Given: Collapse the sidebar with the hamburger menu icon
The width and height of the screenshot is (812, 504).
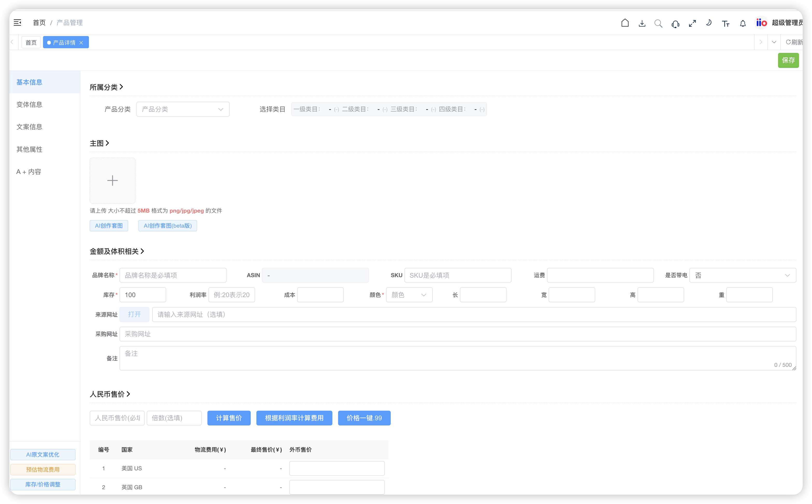Looking at the screenshot, I should 17,23.
